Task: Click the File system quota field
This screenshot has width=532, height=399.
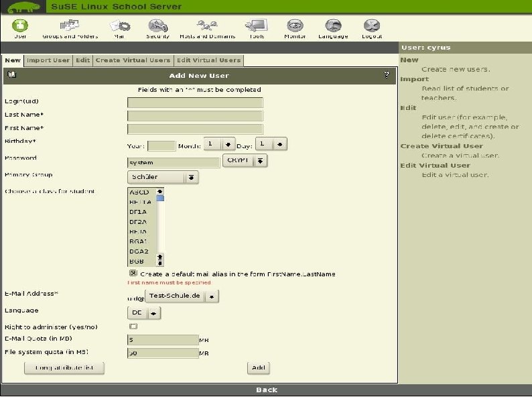Action: tap(163, 353)
